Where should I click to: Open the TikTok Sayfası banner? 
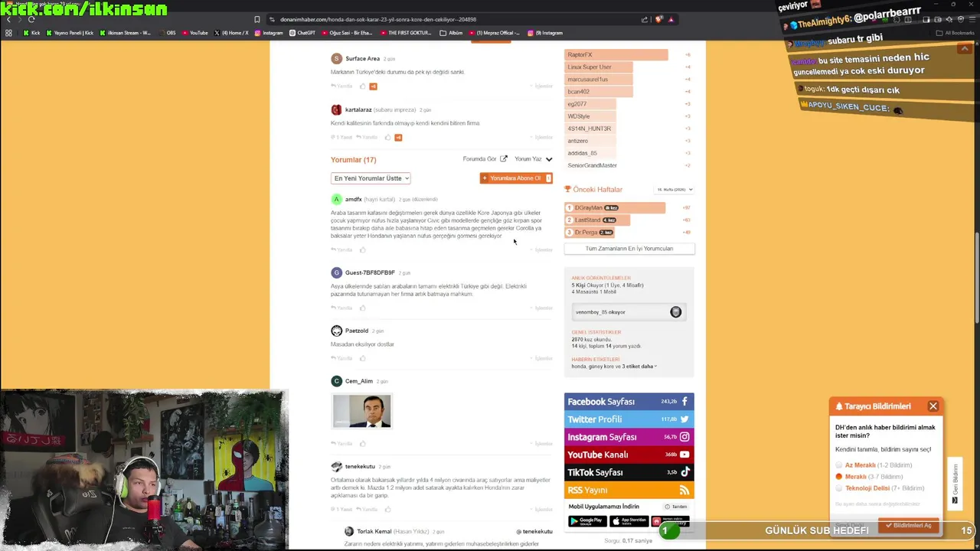(629, 472)
